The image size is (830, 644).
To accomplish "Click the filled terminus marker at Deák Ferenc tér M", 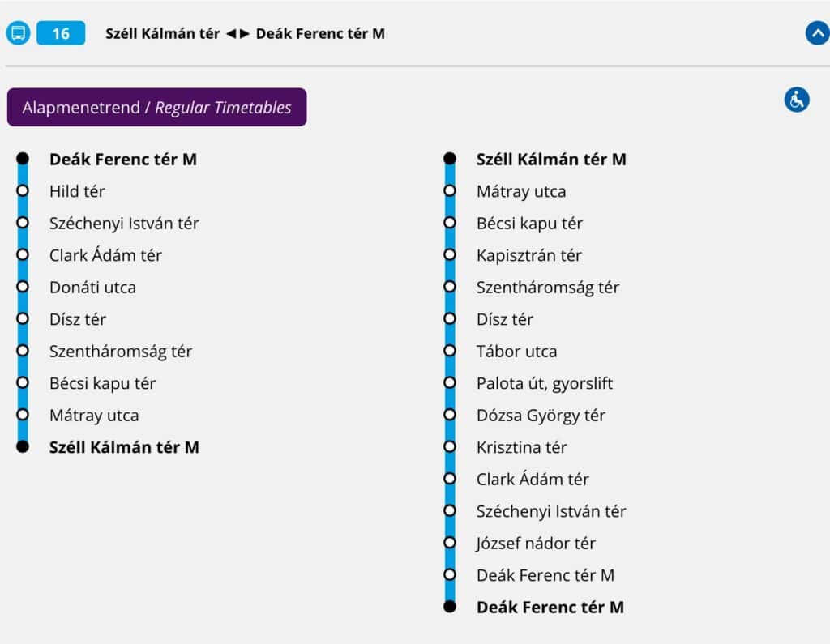I will [23, 159].
